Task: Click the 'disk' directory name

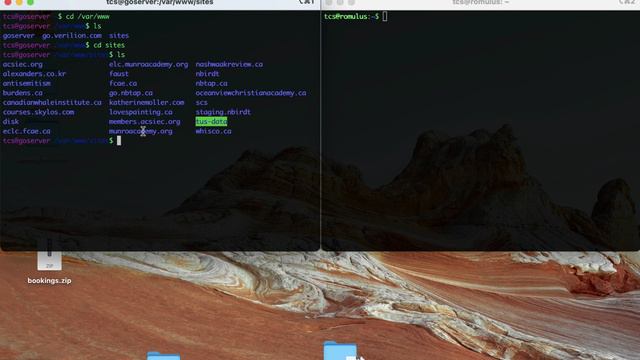Action: click(11, 121)
